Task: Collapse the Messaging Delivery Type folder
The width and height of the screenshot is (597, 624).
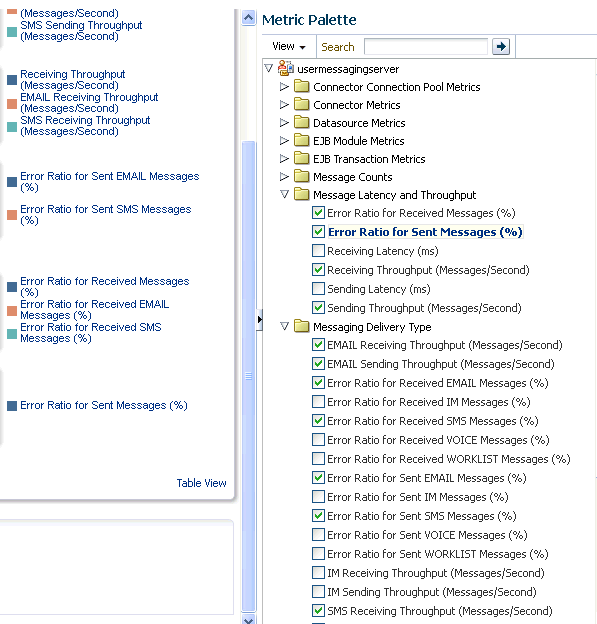Action: [x=284, y=326]
